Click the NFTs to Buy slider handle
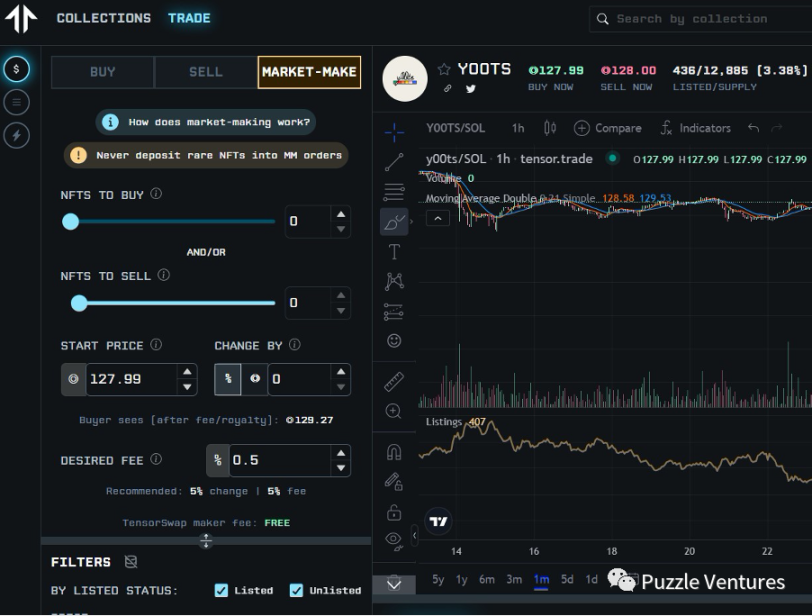 tap(71, 221)
